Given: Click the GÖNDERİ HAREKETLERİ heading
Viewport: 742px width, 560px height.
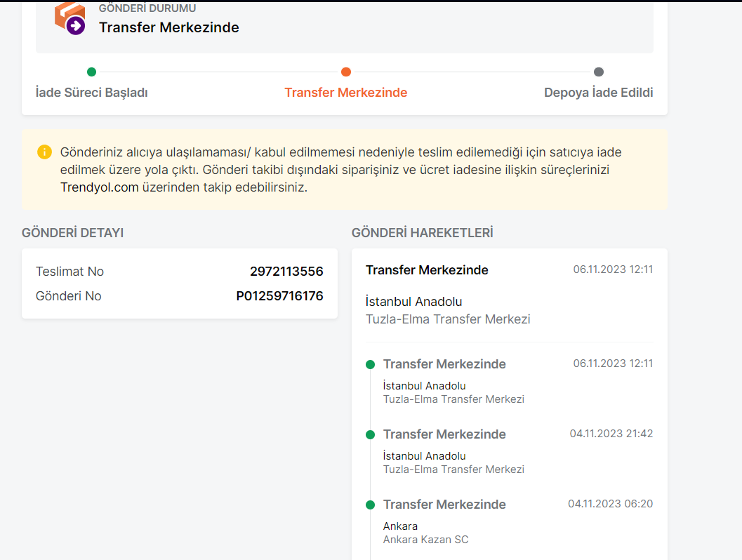Looking at the screenshot, I should (422, 232).
